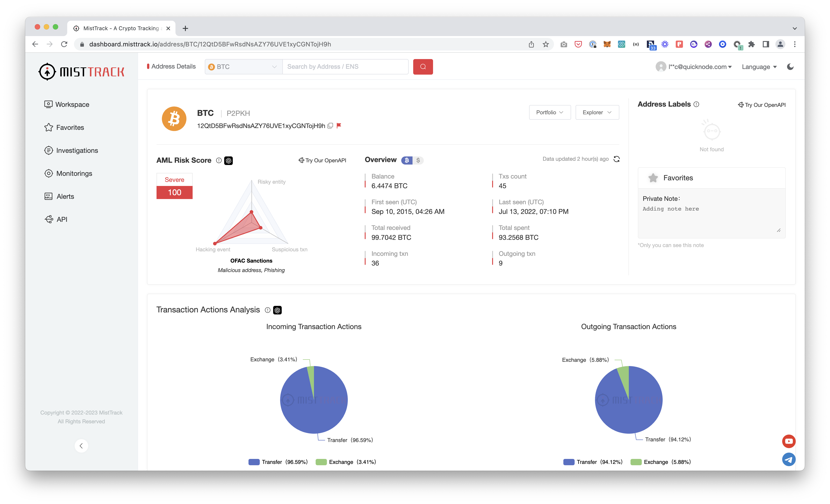830x504 pixels.
Task: Open a new browser tab
Action: tap(185, 28)
